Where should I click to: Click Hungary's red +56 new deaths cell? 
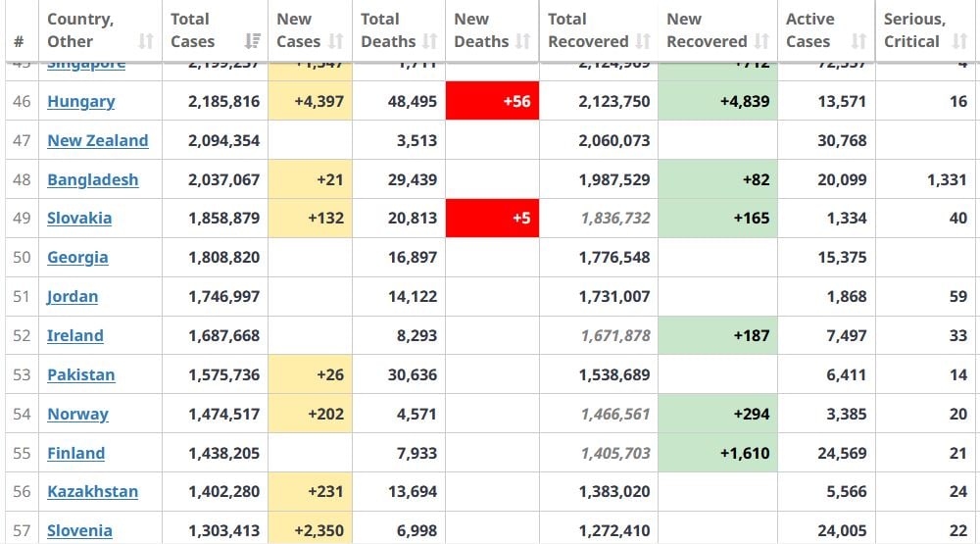(493, 101)
